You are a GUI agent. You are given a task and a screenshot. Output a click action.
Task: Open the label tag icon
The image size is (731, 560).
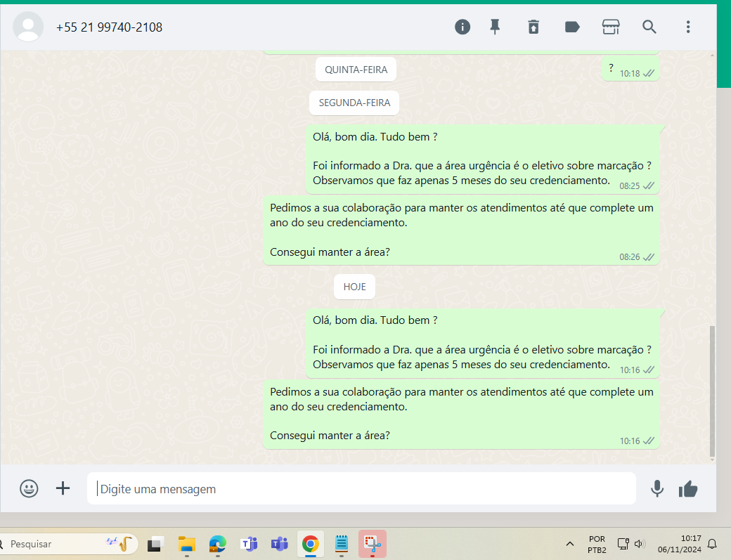point(572,27)
